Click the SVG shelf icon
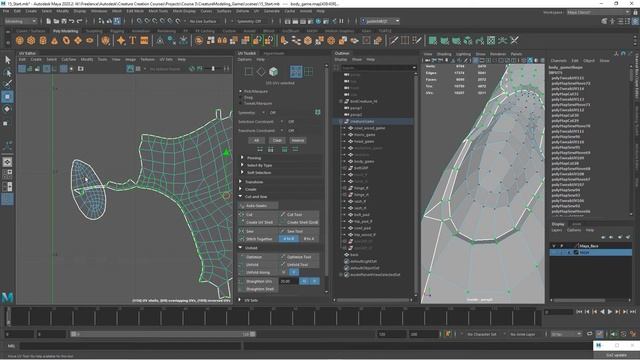 click(x=144, y=40)
